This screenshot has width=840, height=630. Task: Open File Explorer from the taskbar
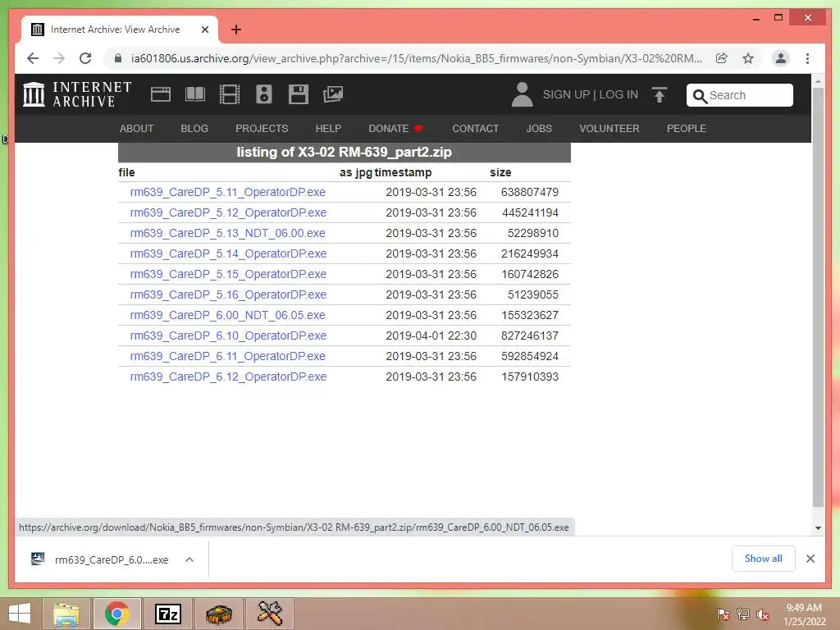click(x=66, y=614)
